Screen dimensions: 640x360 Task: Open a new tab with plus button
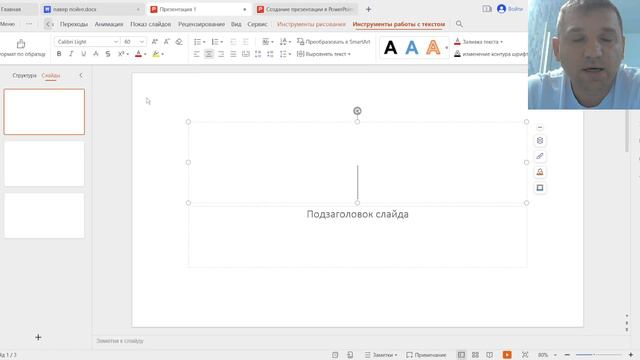pyautogui.click(x=368, y=9)
